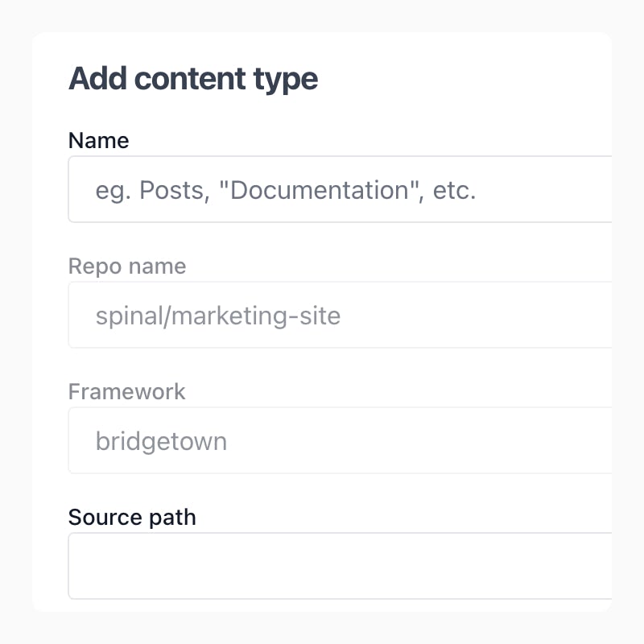Image resolution: width=644 pixels, height=644 pixels.
Task: Click the "Source path" label
Action: pyautogui.click(x=132, y=517)
